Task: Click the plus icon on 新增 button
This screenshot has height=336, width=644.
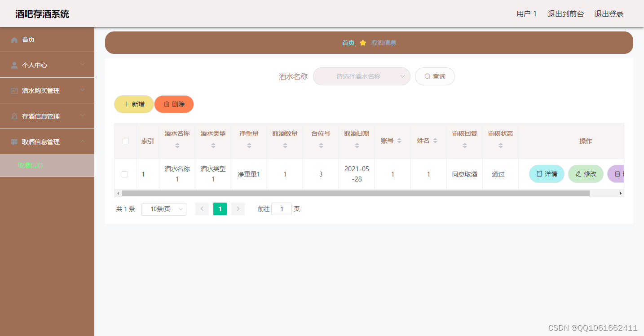Action: click(127, 104)
